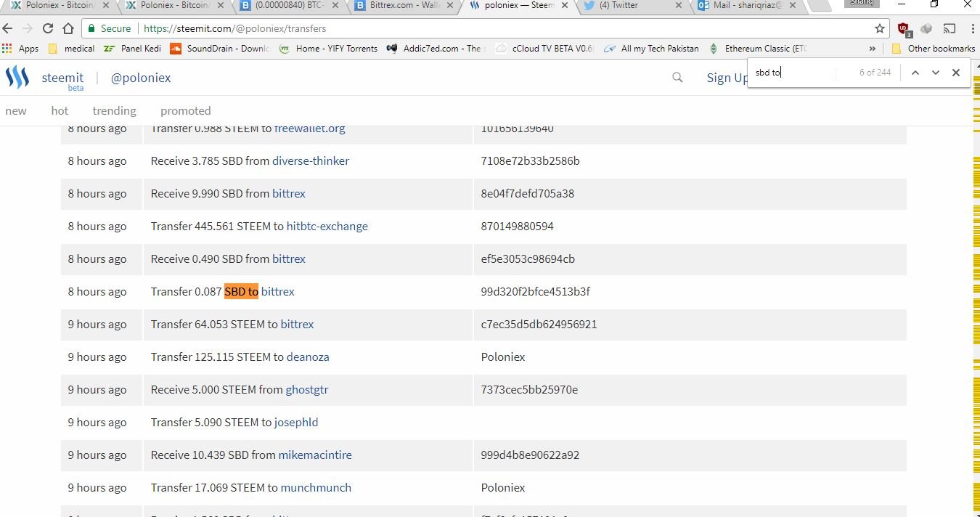Image resolution: width=980 pixels, height=517 pixels.
Task: Close the (4) Twitter tab
Action: coord(679,6)
